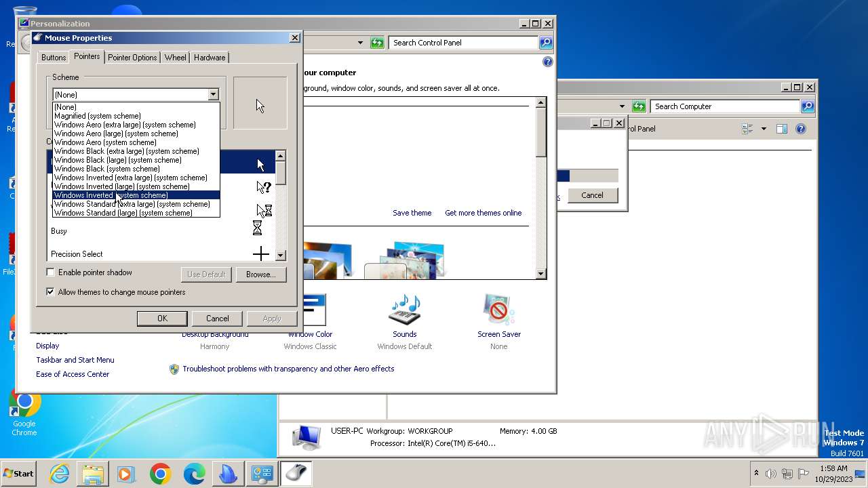Screen dimensions: 868x488
Task: Uncheck Allow themes to change mouse pointers
Action: [50, 292]
